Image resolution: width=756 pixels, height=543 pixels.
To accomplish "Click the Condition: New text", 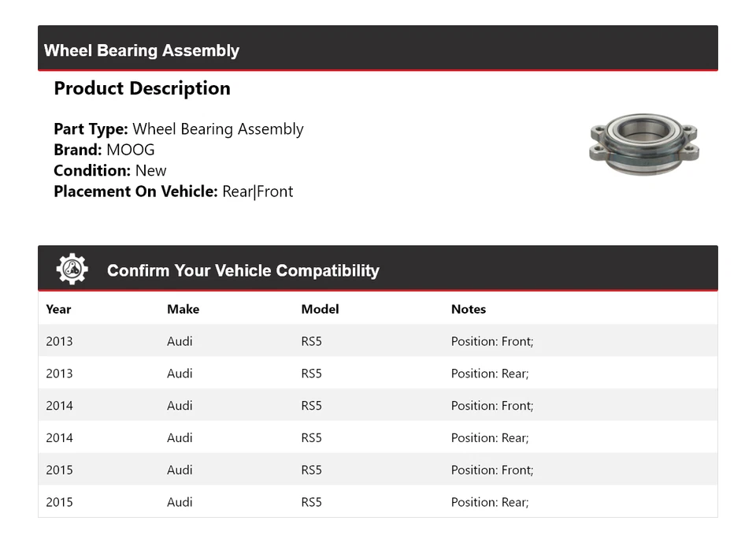I will 110,170.
